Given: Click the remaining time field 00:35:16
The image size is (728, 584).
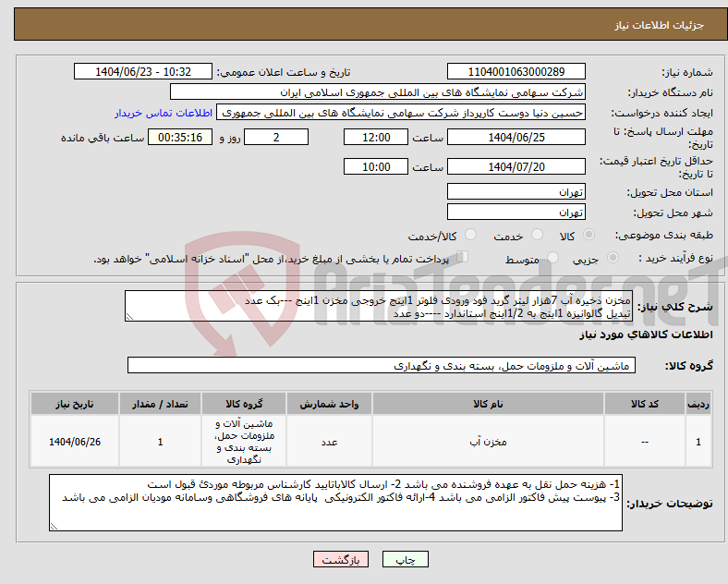Looking at the screenshot, I should (180, 138).
